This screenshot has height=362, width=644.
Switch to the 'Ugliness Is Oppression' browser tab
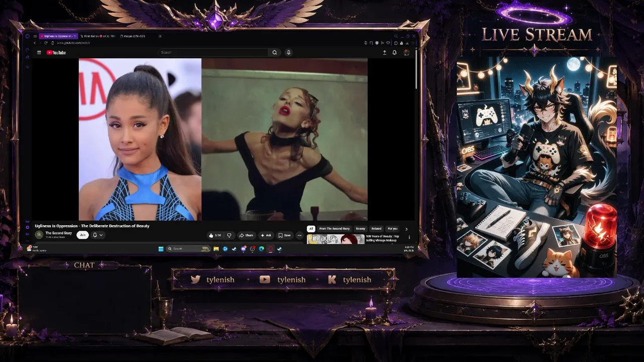point(59,36)
